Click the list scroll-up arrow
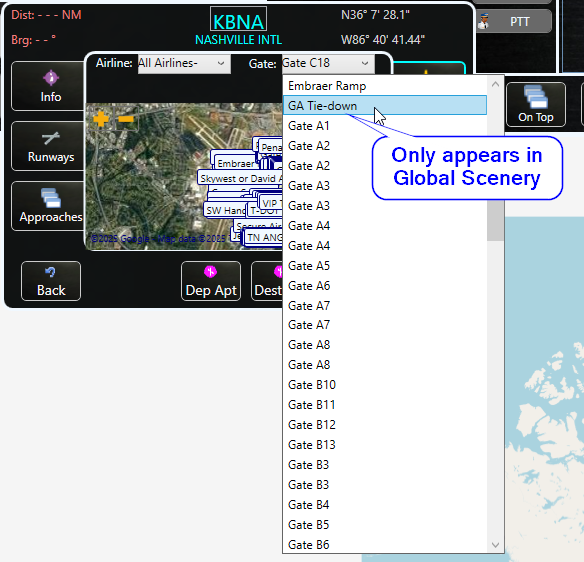The height and width of the screenshot is (562, 584). (495, 84)
